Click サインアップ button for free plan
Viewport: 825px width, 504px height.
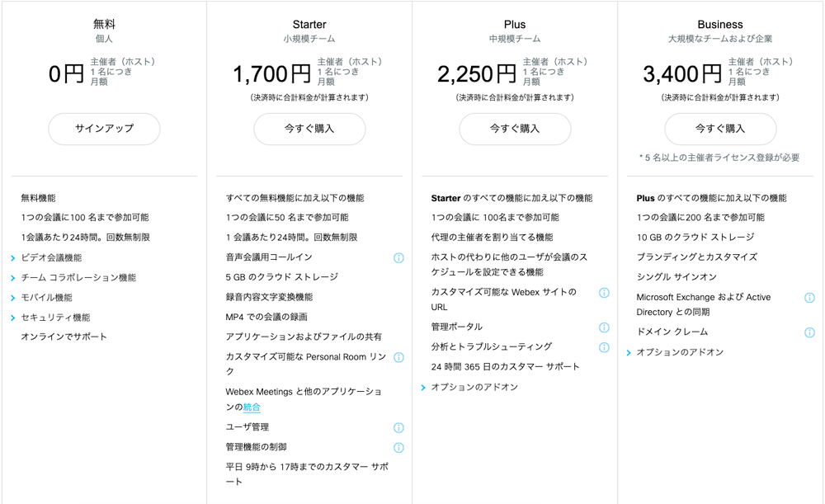[x=104, y=129]
